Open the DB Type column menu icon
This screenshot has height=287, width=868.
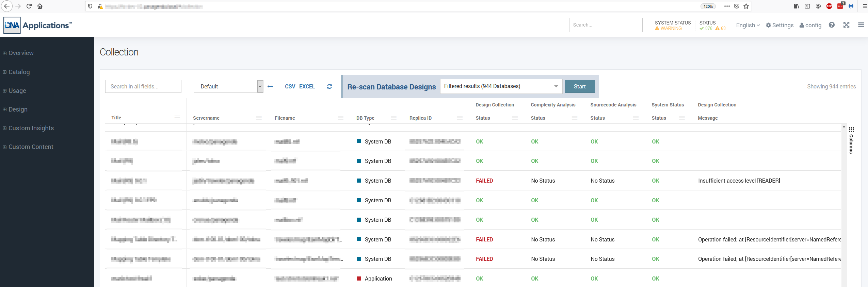[x=394, y=118]
